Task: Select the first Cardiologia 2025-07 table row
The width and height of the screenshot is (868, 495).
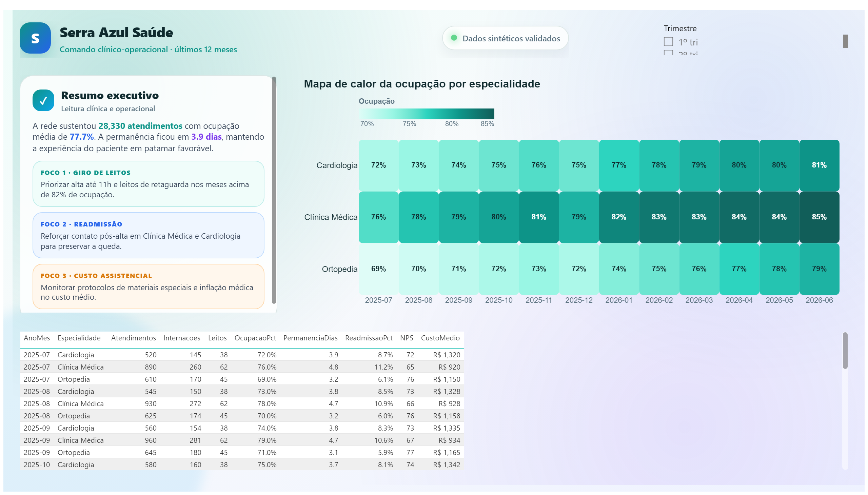Action: [x=242, y=355]
